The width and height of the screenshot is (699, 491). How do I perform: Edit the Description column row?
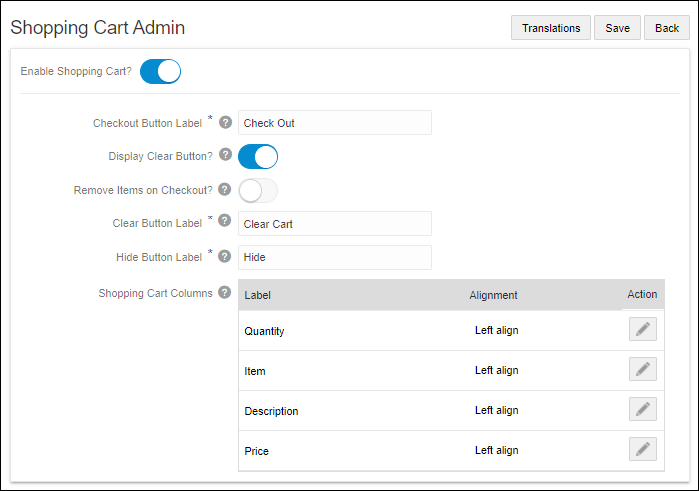pos(643,410)
